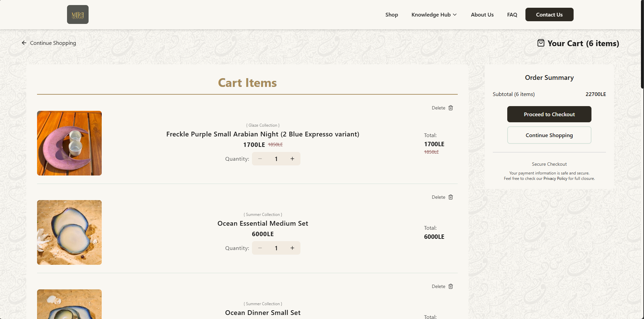Increase quantity of Freckle Purple Arabian Night
This screenshot has width=644, height=319.
pos(292,159)
